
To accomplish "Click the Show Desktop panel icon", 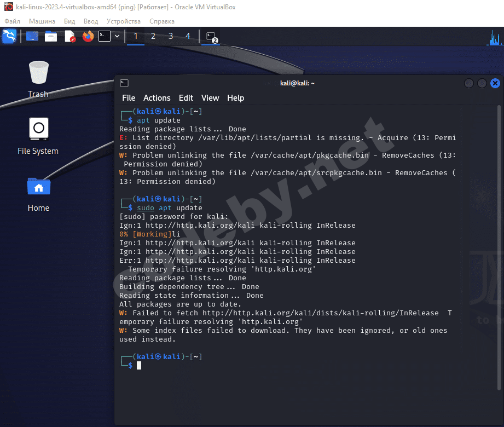I will pos(32,36).
